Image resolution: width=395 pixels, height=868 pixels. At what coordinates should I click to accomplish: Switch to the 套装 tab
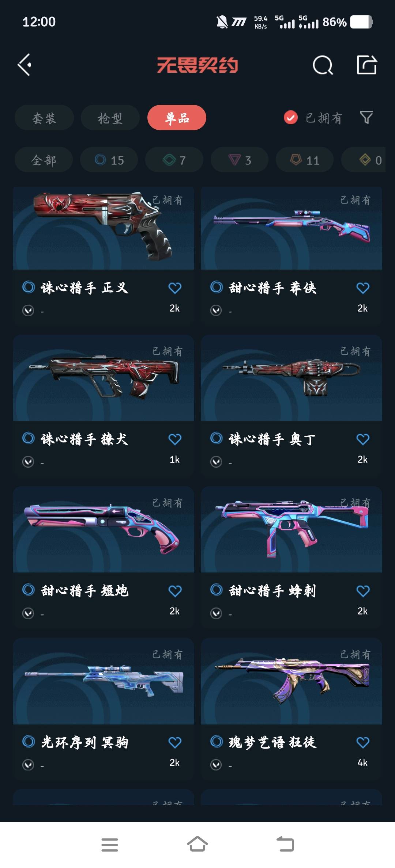click(x=44, y=118)
